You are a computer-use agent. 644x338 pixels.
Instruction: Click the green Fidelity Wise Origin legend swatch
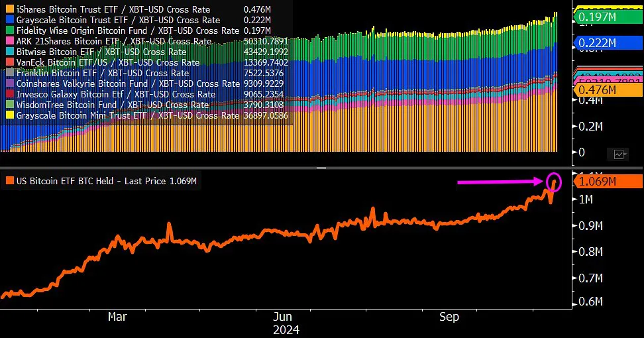pyautogui.click(x=9, y=30)
